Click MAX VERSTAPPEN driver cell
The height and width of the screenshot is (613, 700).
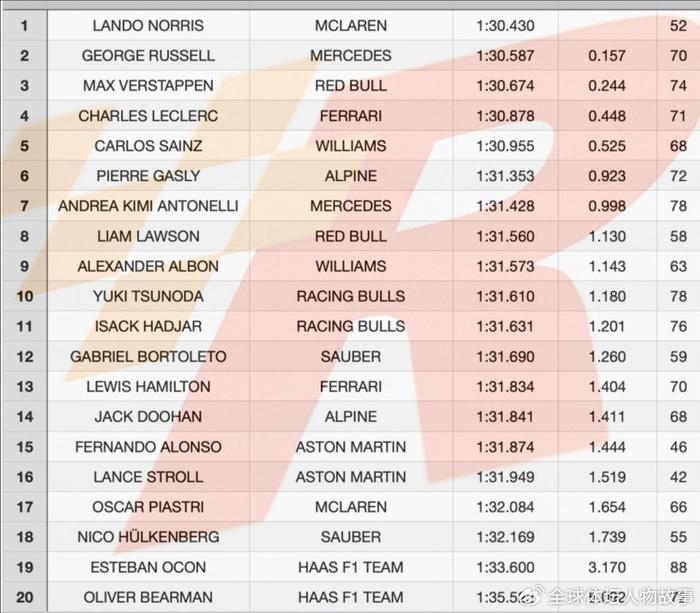click(148, 85)
